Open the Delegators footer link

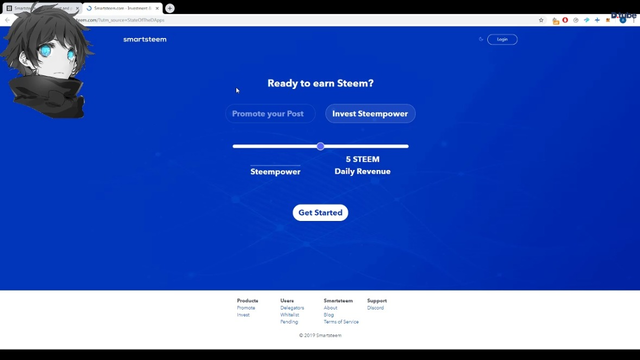click(x=292, y=308)
